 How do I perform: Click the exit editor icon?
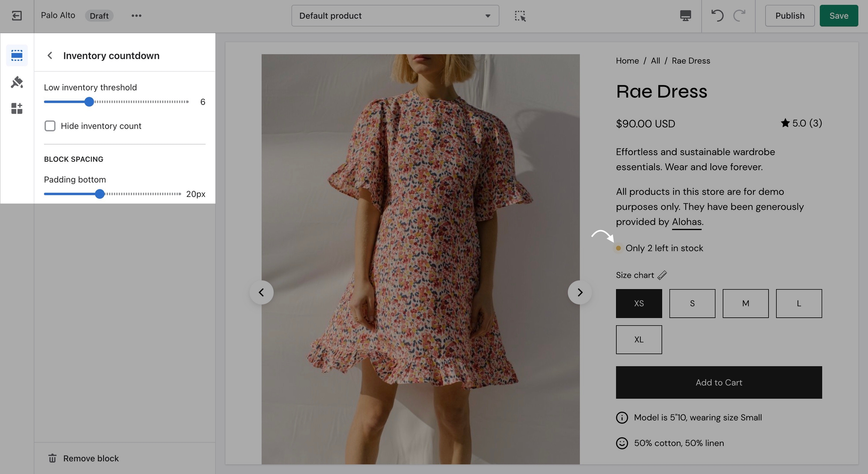[17, 16]
